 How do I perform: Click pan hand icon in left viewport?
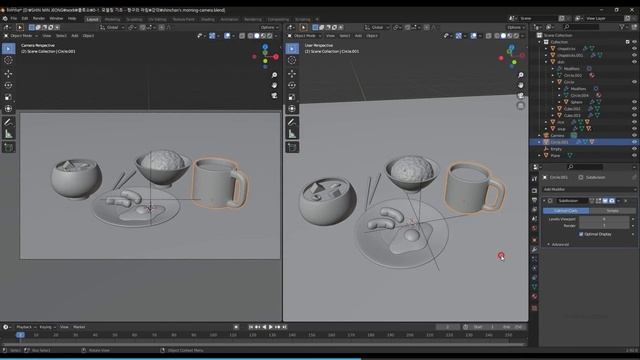274,85
